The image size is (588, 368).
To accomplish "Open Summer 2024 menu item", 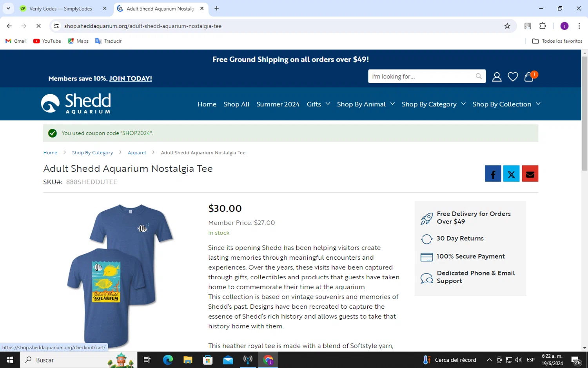I will tap(278, 104).
